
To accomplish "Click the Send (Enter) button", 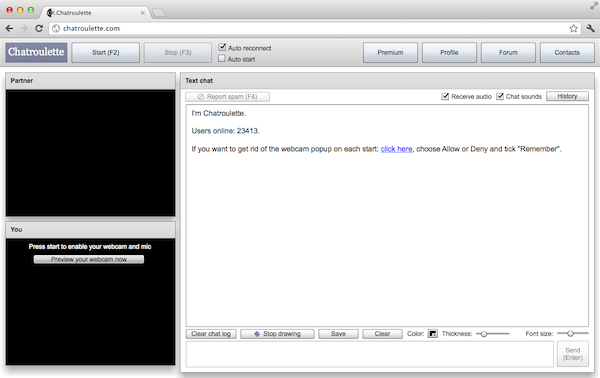I will (x=573, y=354).
